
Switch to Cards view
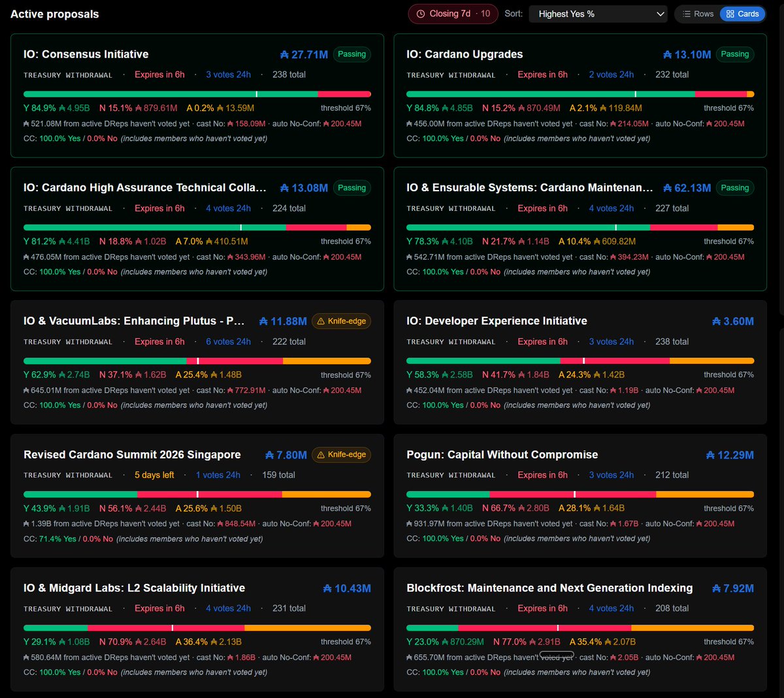742,14
